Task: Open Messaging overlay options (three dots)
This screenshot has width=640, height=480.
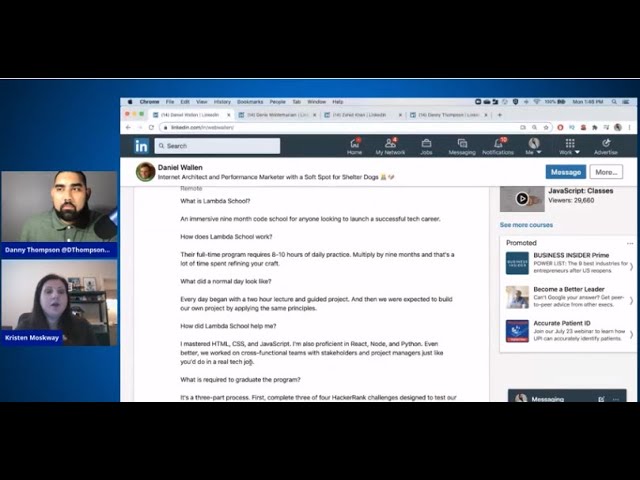Action: point(616,399)
